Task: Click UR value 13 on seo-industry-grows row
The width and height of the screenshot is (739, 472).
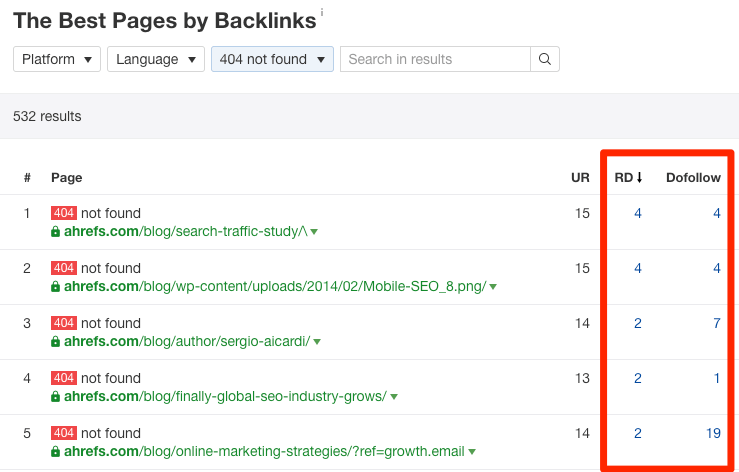Action: point(582,379)
